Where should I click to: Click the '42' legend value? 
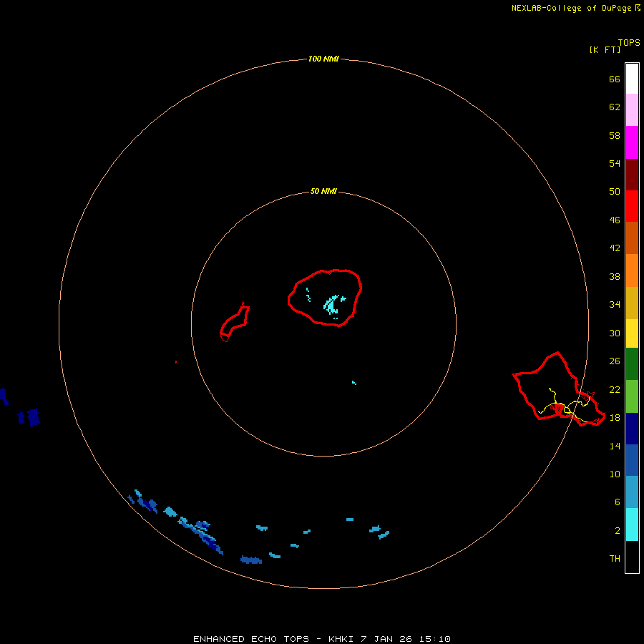pos(615,248)
